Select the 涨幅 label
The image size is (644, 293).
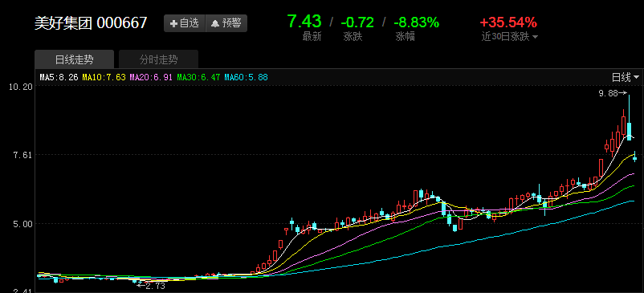(x=405, y=37)
